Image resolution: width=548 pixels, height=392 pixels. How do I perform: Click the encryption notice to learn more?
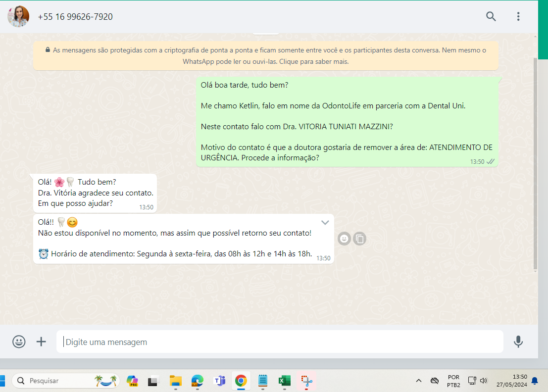click(265, 56)
